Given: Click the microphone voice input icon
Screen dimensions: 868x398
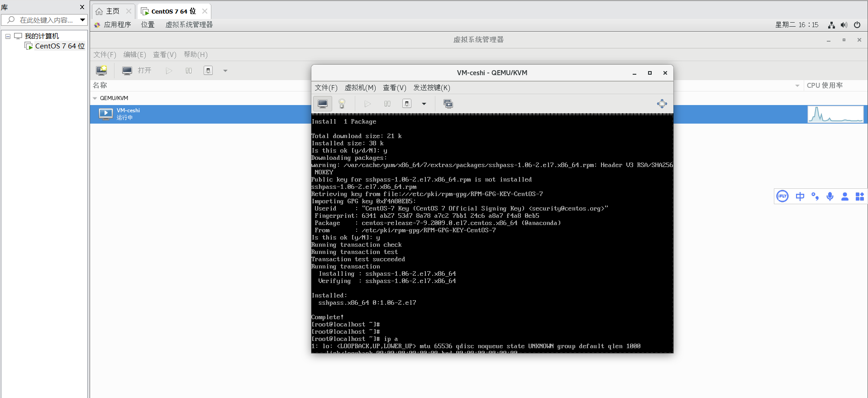Looking at the screenshot, I should [830, 196].
